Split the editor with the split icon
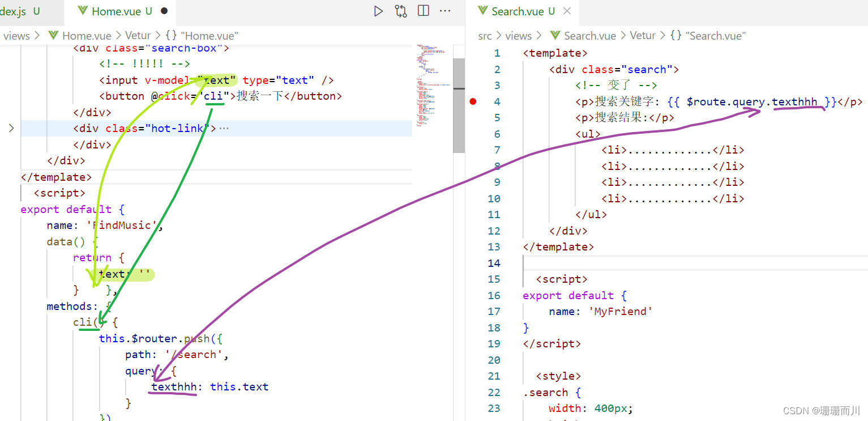Viewport: 868px width, 421px height. (x=423, y=11)
